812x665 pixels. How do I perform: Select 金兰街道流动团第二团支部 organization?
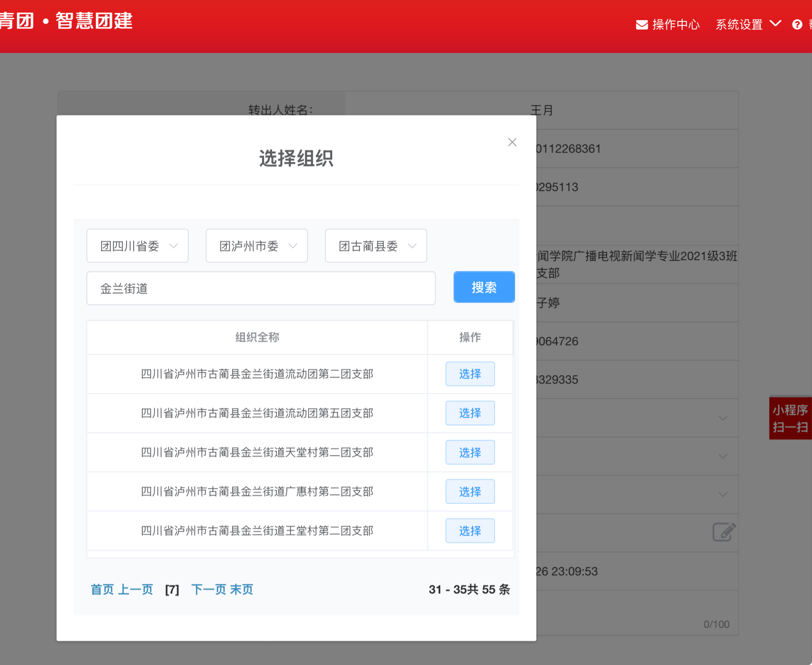coord(470,374)
